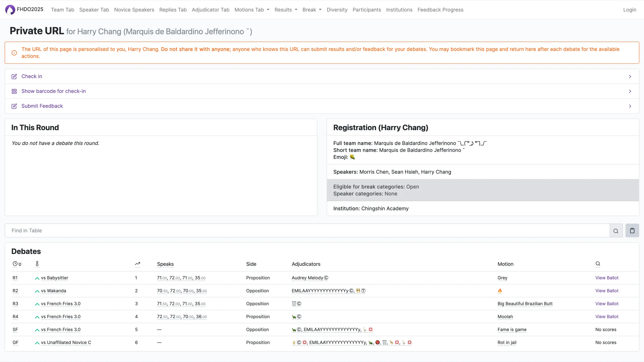Image resolution: width=644 pixels, height=362 pixels.
Task: View Ballot for round R1
Action: (x=607, y=278)
